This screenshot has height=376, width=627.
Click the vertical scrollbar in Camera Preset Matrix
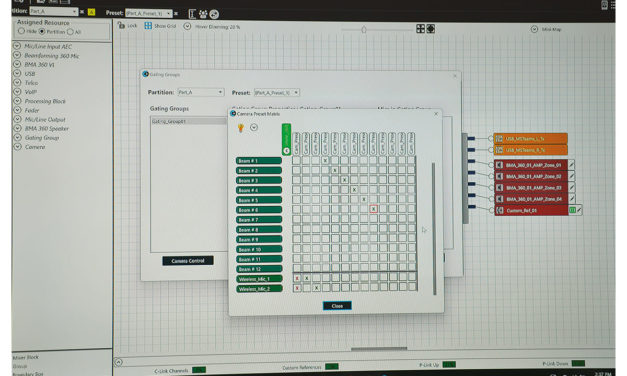coord(434,228)
